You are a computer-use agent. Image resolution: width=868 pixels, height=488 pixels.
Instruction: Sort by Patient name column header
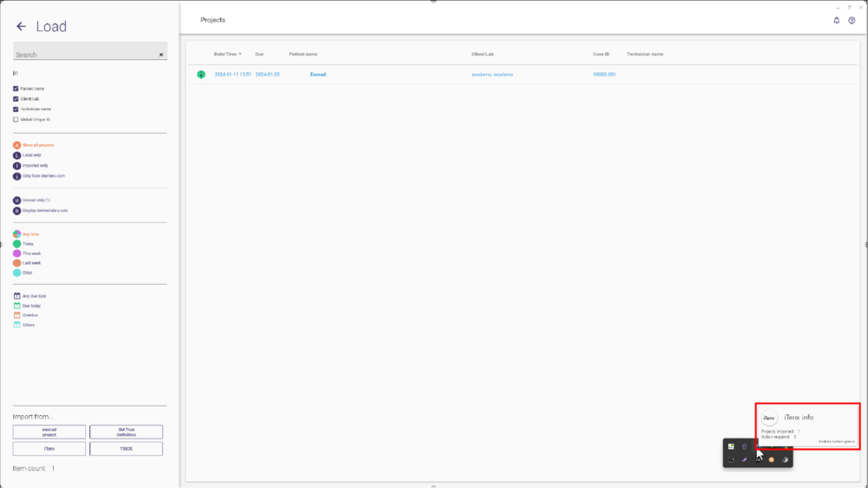point(303,55)
